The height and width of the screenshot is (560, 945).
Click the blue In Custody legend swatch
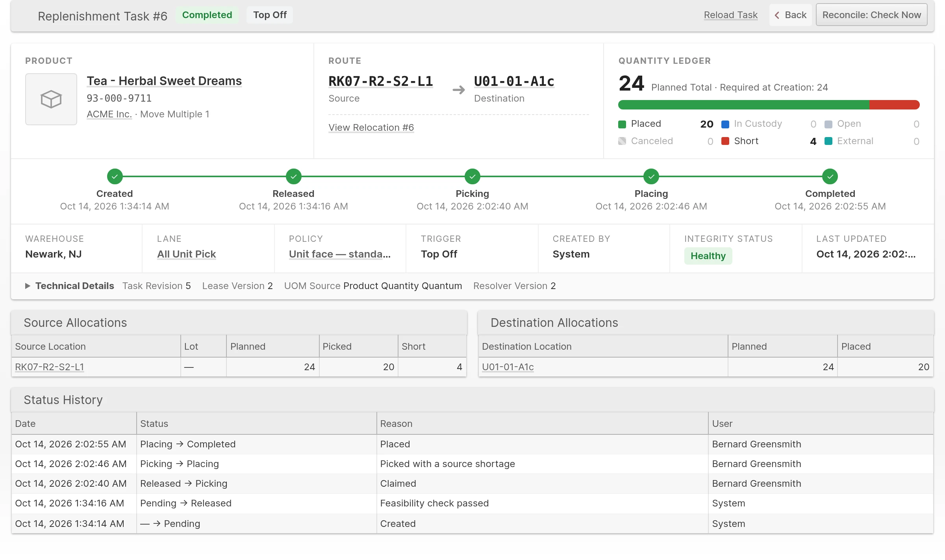725,124
